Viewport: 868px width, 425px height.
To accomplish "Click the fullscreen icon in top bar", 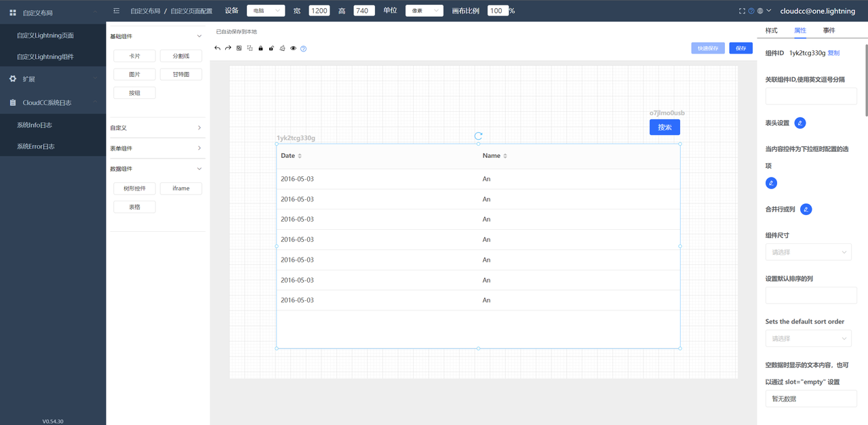I will (743, 11).
